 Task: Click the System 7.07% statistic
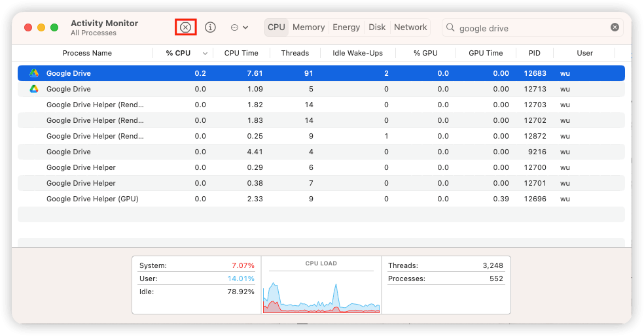pos(197,265)
